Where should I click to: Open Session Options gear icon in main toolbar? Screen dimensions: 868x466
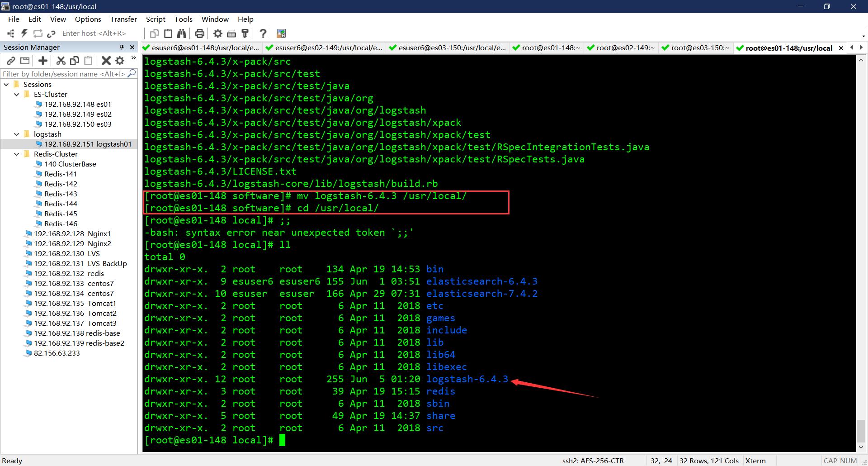pos(218,33)
